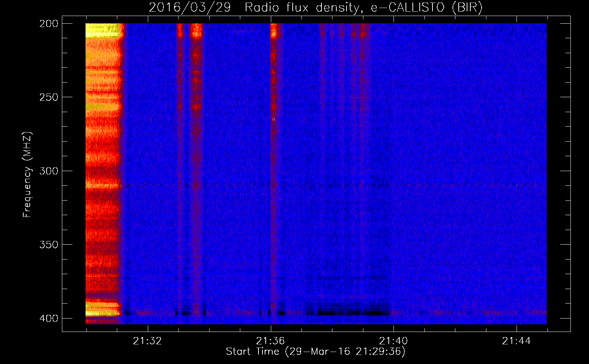Select the 200 frequency tick label
The height and width of the screenshot is (364, 589).
[x=49, y=24]
